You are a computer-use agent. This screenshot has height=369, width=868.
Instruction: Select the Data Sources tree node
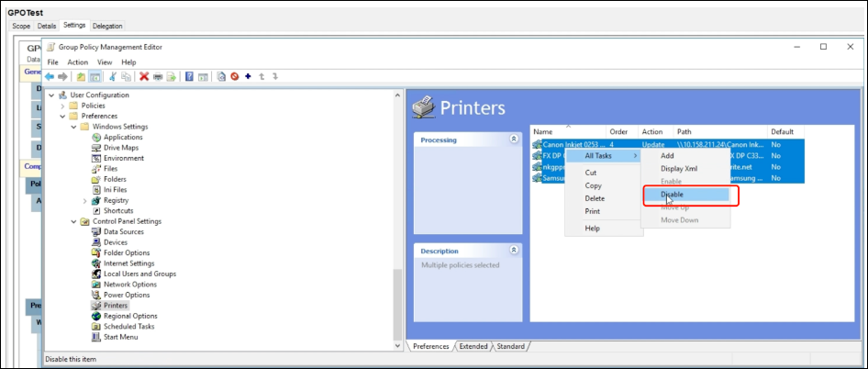point(124,231)
